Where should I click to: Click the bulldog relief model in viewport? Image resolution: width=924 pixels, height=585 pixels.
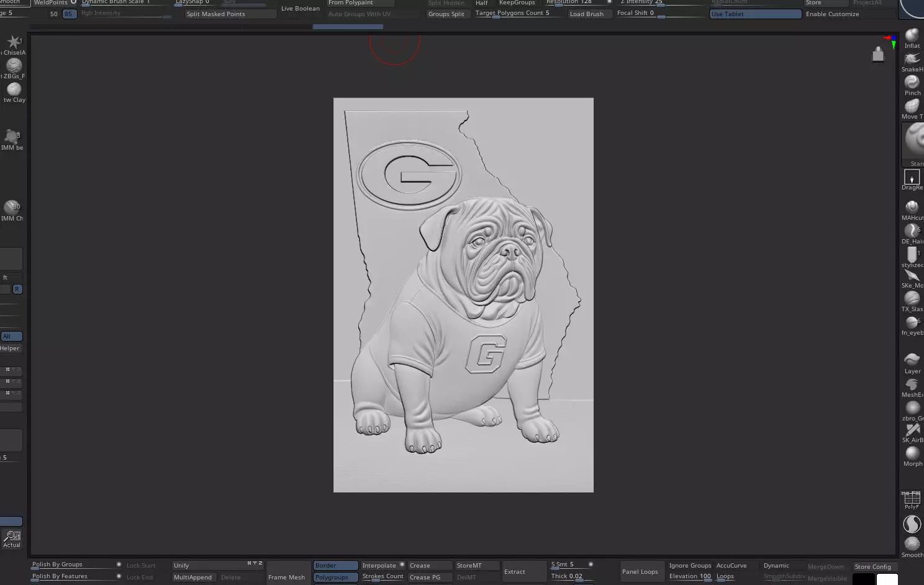[x=463, y=295]
